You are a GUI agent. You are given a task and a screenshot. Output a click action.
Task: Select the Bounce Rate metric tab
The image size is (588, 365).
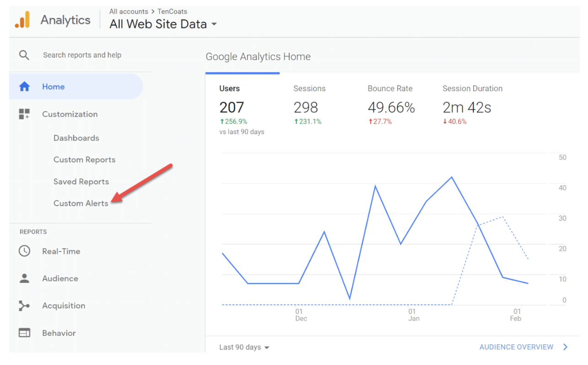tap(390, 89)
